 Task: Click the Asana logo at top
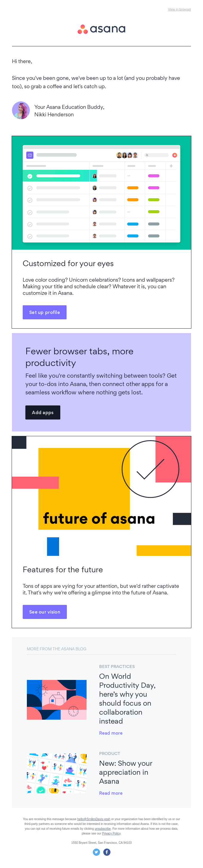coord(101,29)
